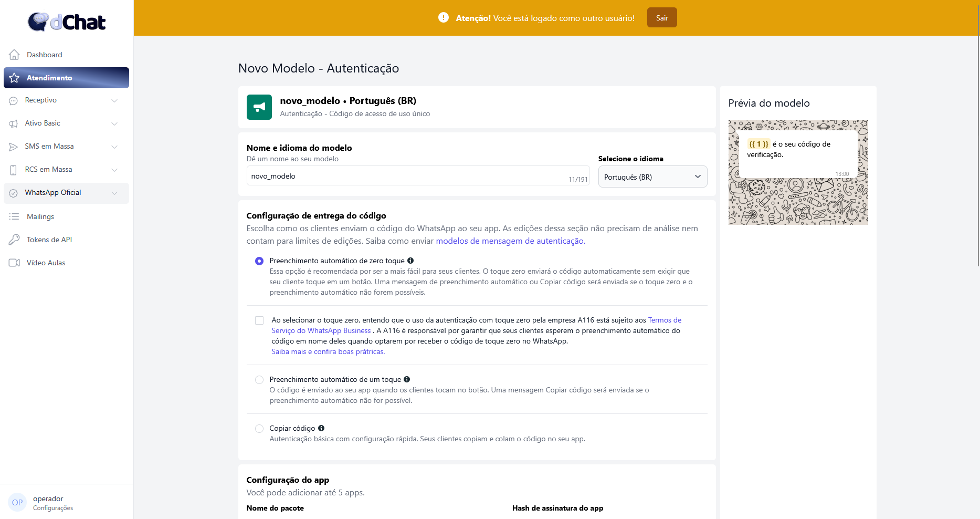This screenshot has height=519, width=980.
Task: Click info icon beside zero toque option
Action: pyautogui.click(x=410, y=261)
